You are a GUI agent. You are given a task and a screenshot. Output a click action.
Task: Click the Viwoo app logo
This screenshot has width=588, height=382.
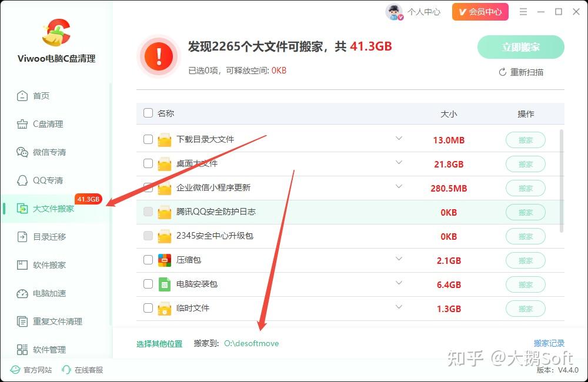[56, 32]
